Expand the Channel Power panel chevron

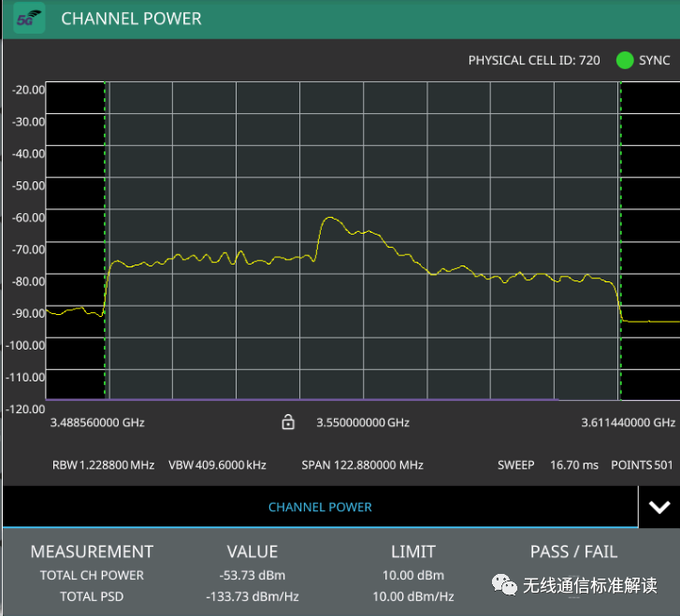[659, 507]
